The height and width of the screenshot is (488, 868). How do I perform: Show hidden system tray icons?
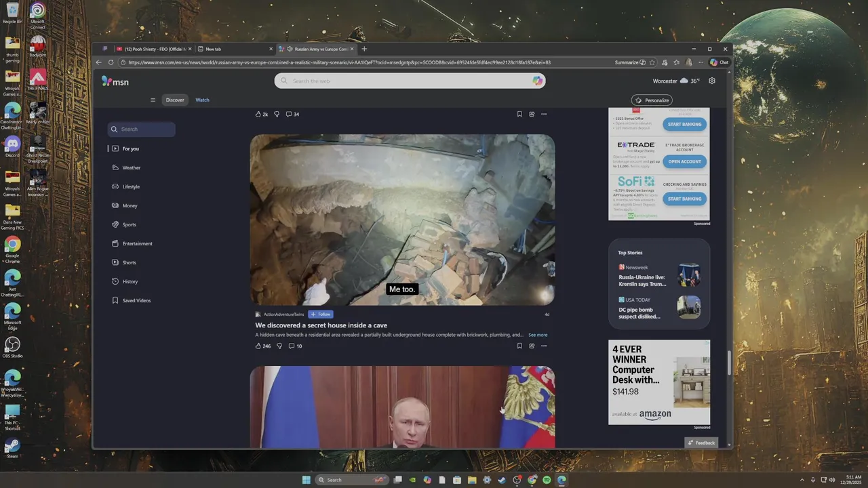click(803, 480)
